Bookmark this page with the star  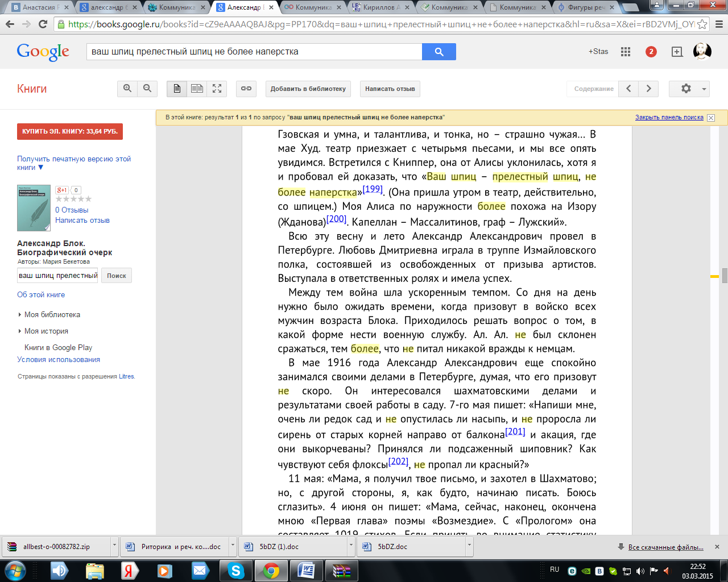point(702,24)
